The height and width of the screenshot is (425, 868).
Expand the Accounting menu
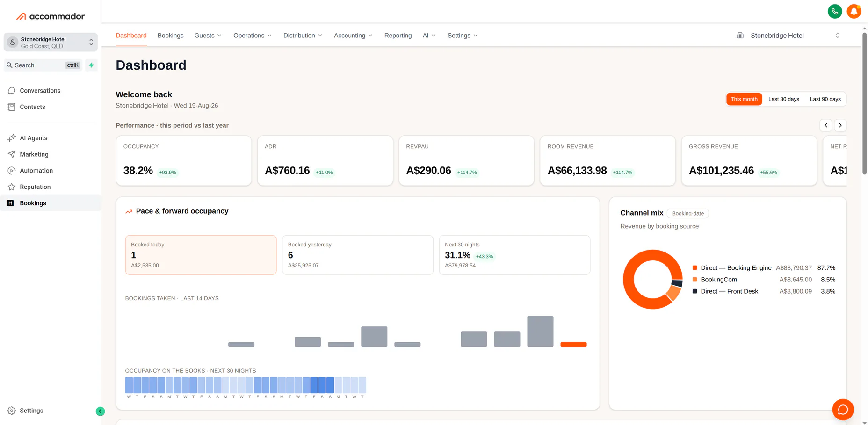click(353, 36)
